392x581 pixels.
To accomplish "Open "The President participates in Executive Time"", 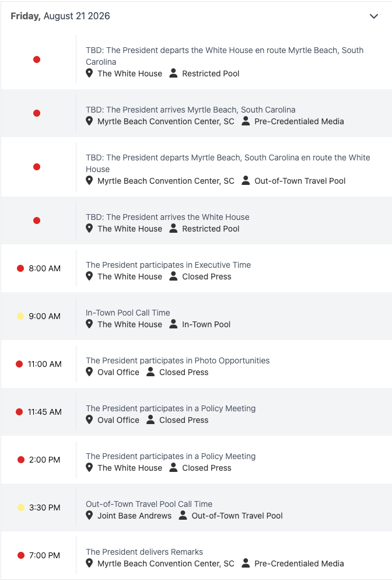I will (168, 265).
